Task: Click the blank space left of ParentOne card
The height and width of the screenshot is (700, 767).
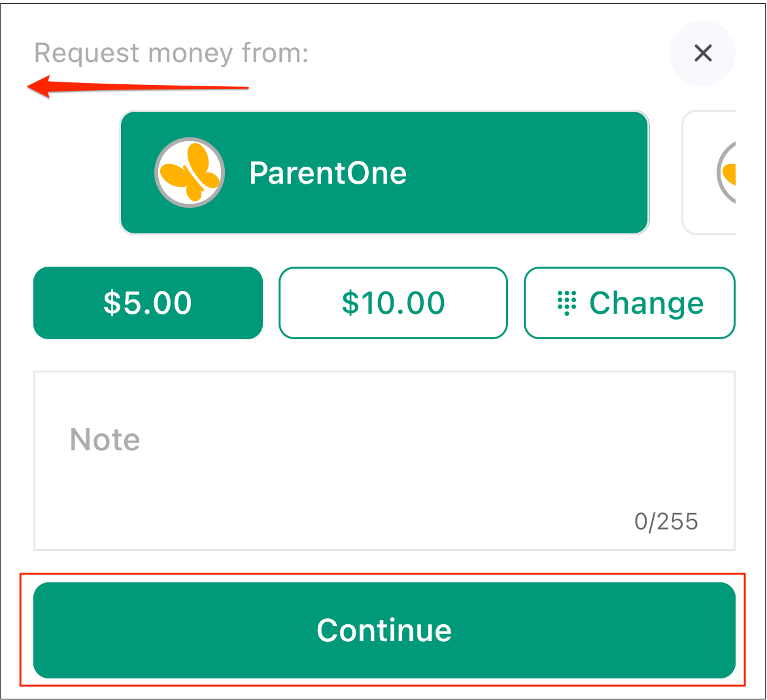Action: pos(77,173)
